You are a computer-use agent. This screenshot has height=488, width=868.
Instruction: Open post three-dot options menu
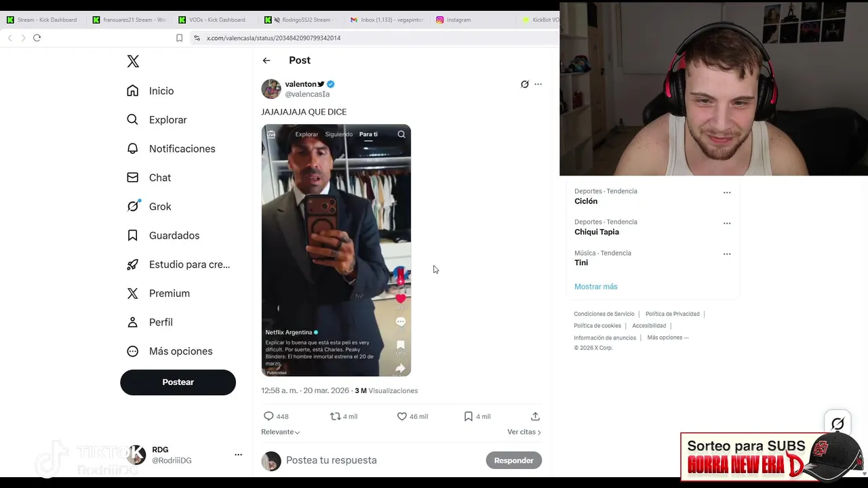coord(538,85)
